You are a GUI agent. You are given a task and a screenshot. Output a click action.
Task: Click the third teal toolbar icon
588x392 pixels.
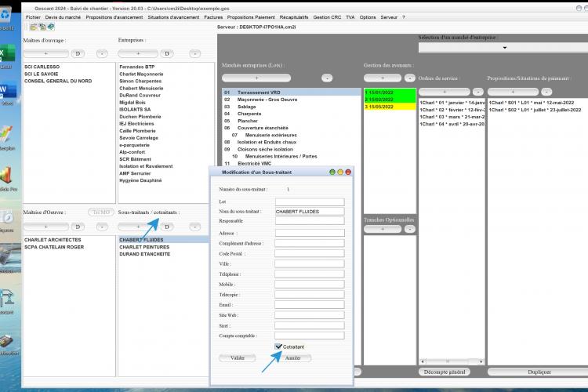tap(51, 27)
